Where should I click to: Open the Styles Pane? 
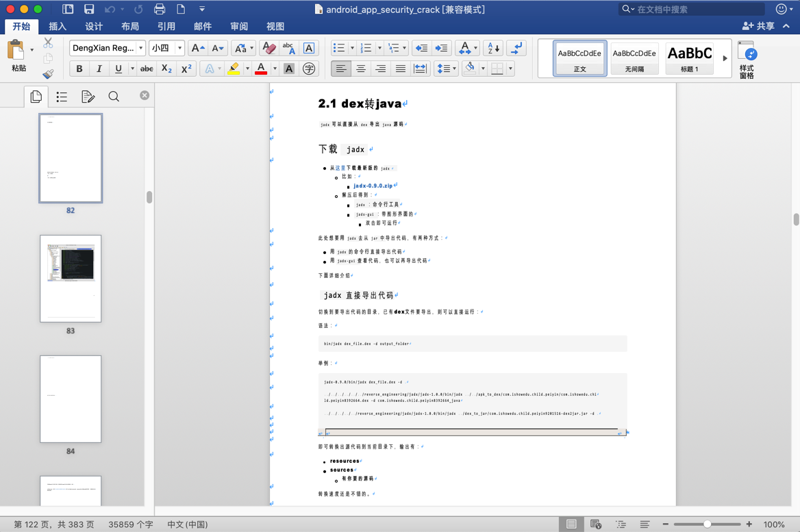pyautogui.click(x=747, y=60)
